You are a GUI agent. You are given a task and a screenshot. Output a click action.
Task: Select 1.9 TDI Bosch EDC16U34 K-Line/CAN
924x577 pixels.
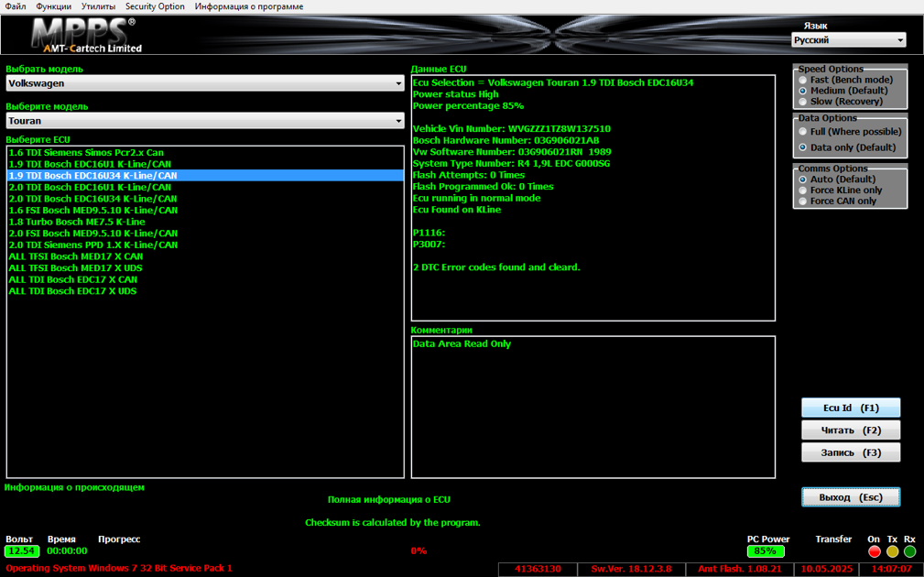tap(205, 176)
